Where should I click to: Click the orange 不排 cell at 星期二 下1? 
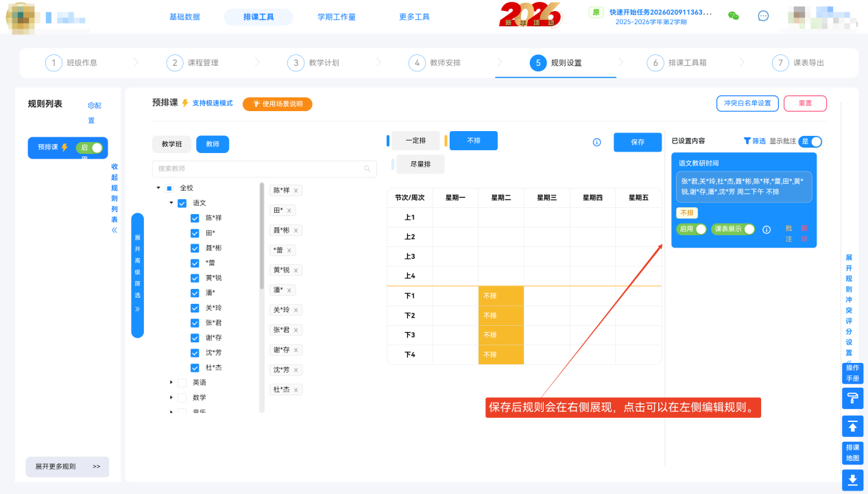(501, 296)
